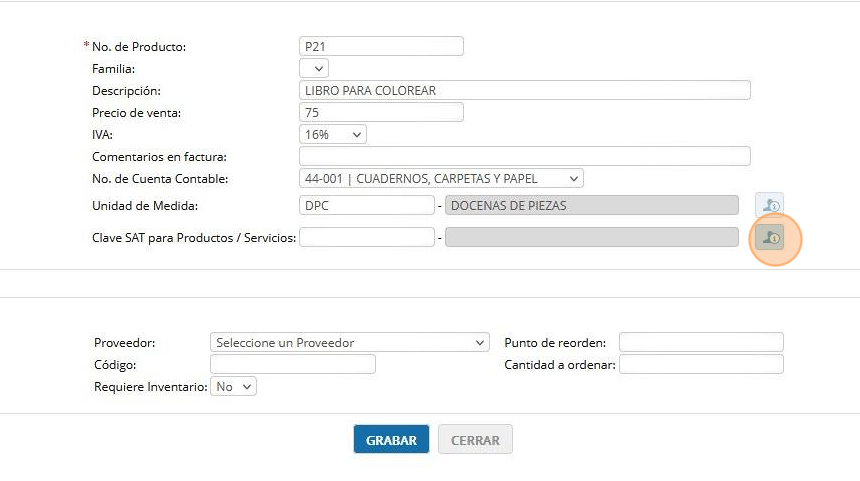860x481 pixels.
Task: Focus the Descripción text field
Action: (524, 90)
